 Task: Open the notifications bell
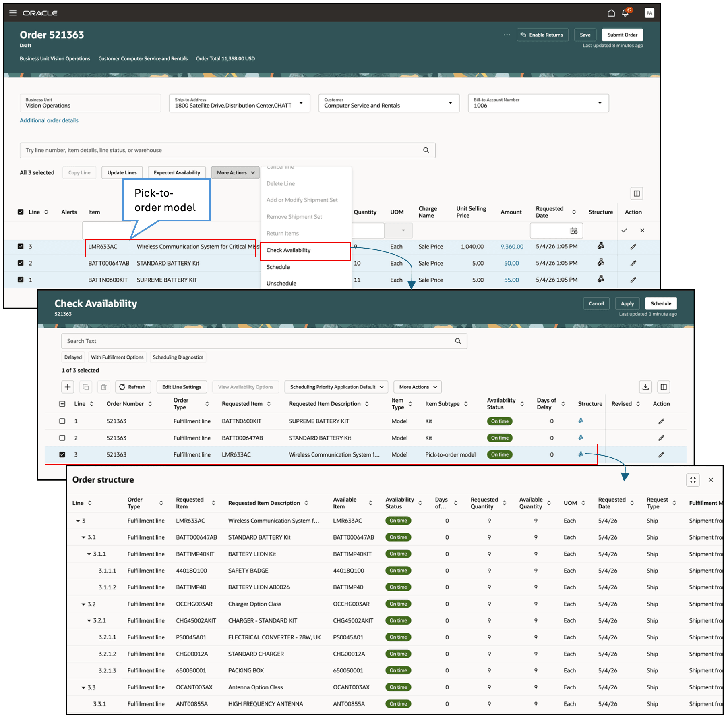(x=625, y=13)
